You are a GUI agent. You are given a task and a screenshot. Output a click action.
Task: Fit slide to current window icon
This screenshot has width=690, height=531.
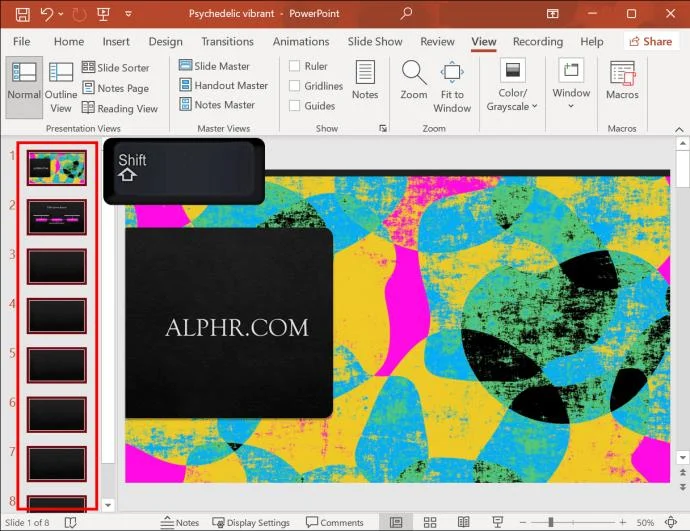(x=671, y=522)
